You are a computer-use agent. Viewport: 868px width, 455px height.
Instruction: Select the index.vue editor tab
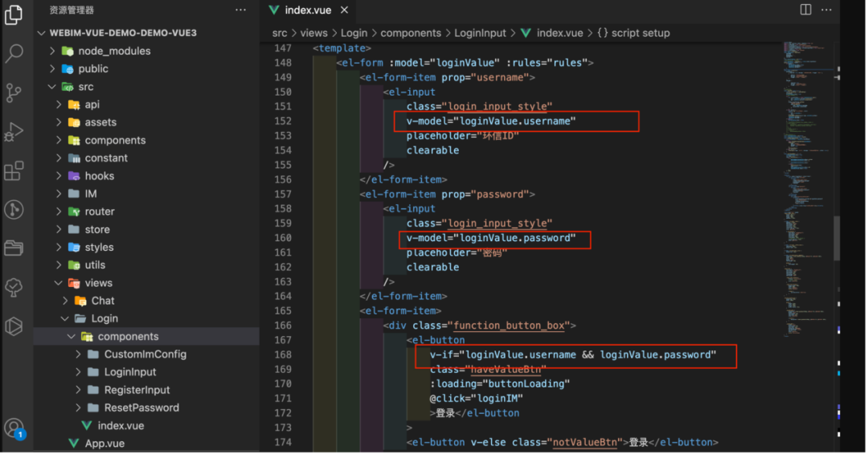(308, 10)
